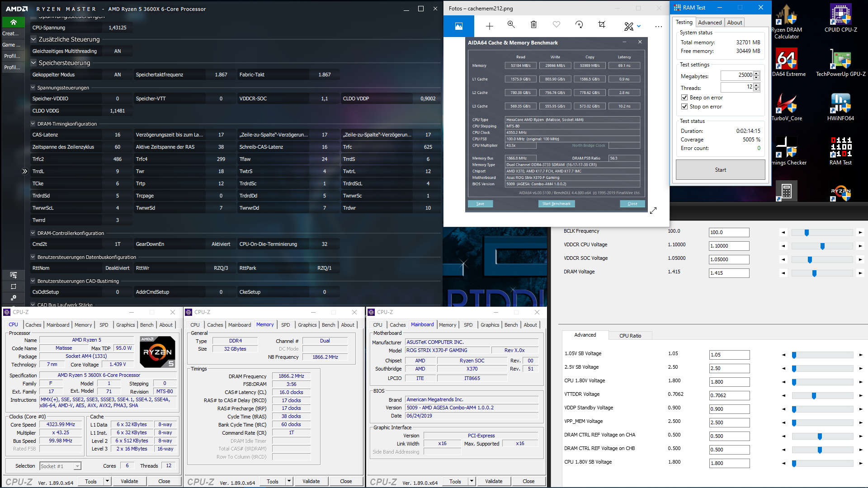The width and height of the screenshot is (868, 488).
Task: Toggle the Beep on error checkbox
Action: click(684, 98)
